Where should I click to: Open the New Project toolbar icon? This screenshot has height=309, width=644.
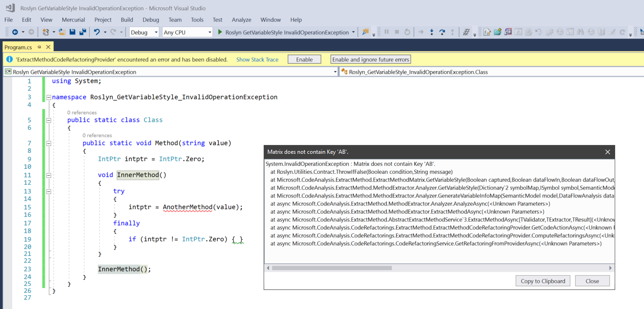(46, 31)
